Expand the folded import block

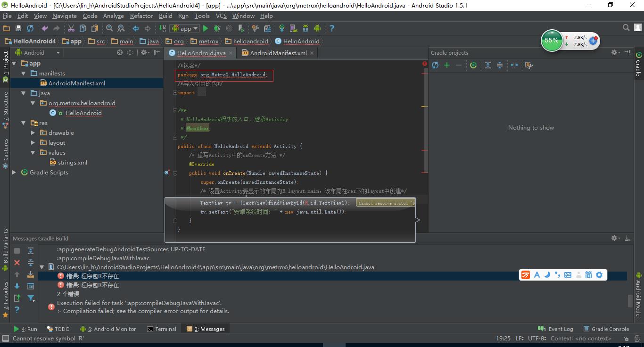(175, 93)
